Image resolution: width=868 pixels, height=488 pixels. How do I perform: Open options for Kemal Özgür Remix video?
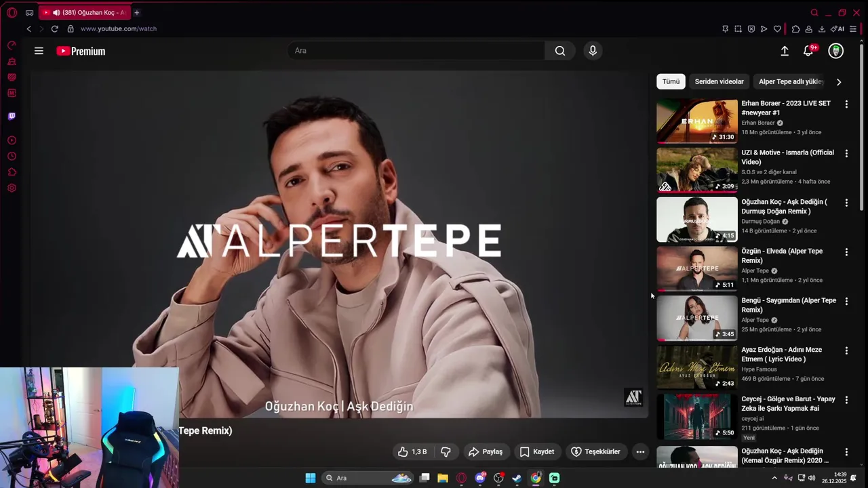coord(846,452)
